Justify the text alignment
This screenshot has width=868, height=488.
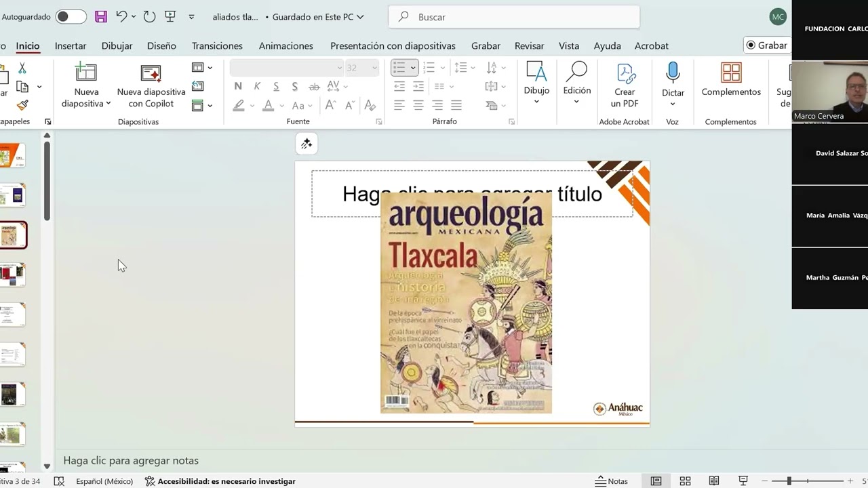coord(456,105)
